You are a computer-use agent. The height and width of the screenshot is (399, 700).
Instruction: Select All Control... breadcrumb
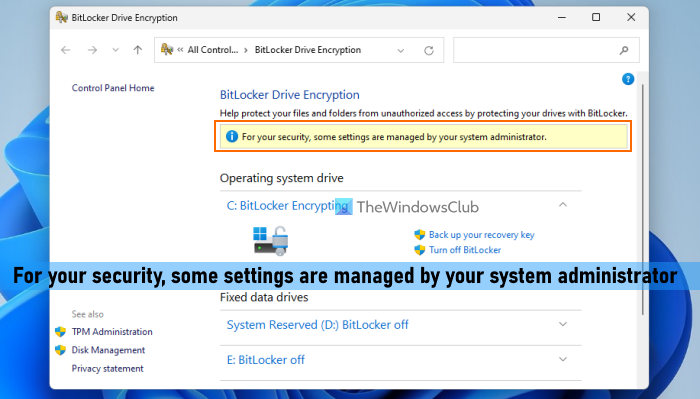(213, 50)
